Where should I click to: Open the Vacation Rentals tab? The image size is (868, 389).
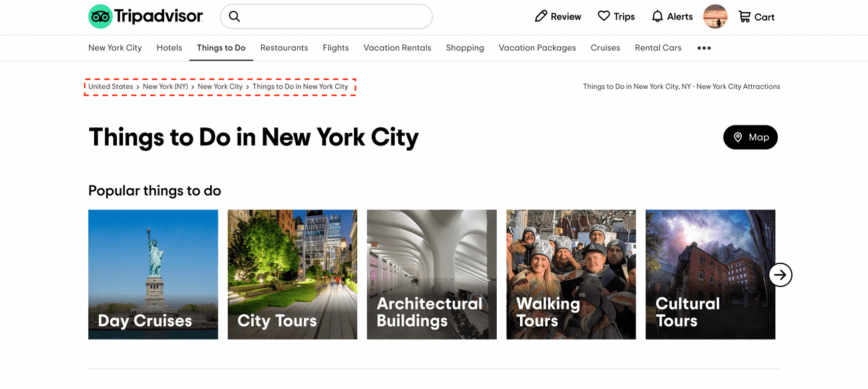pyautogui.click(x=397, y=48)
